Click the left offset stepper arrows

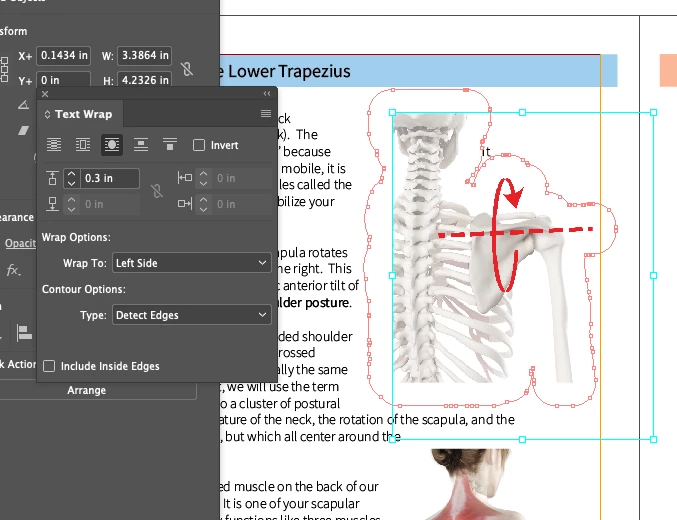(204, 178)
